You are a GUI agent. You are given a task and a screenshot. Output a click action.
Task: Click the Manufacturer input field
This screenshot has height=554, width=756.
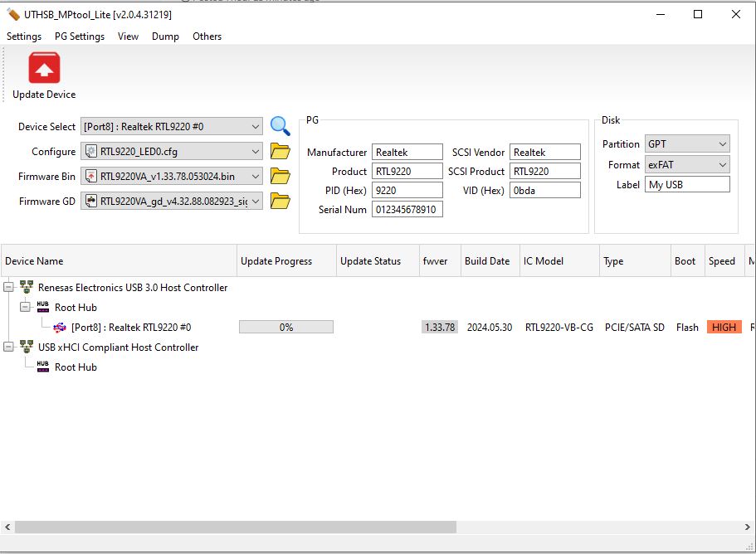click(407, 152)
